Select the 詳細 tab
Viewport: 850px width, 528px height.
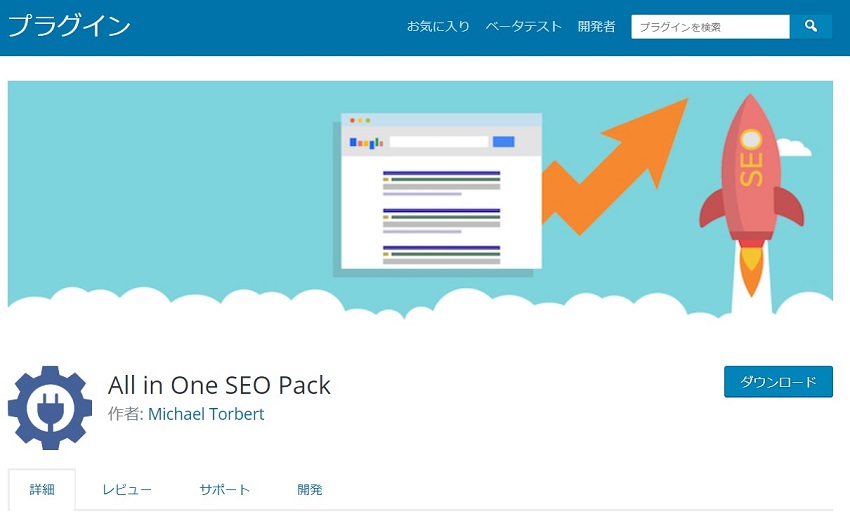(x=42, y=490)
